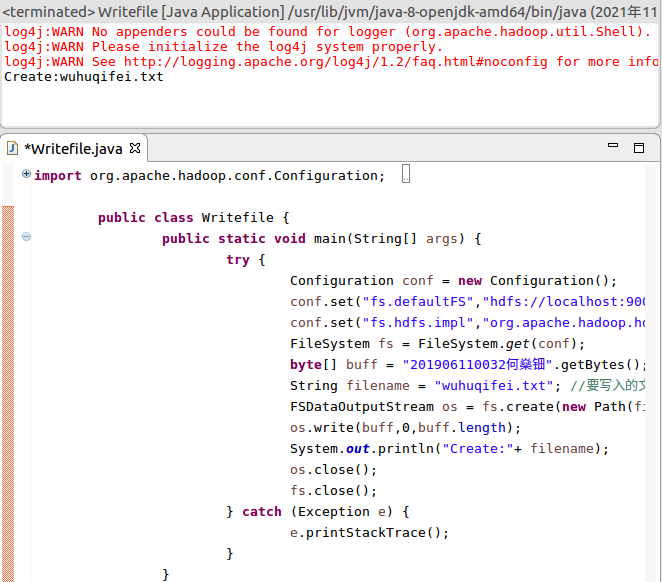The width and height of the screenshot is (662, 582).
Task: Open the logging.apache.org log4j FAQ link
Action: click(x=336, y=62)
